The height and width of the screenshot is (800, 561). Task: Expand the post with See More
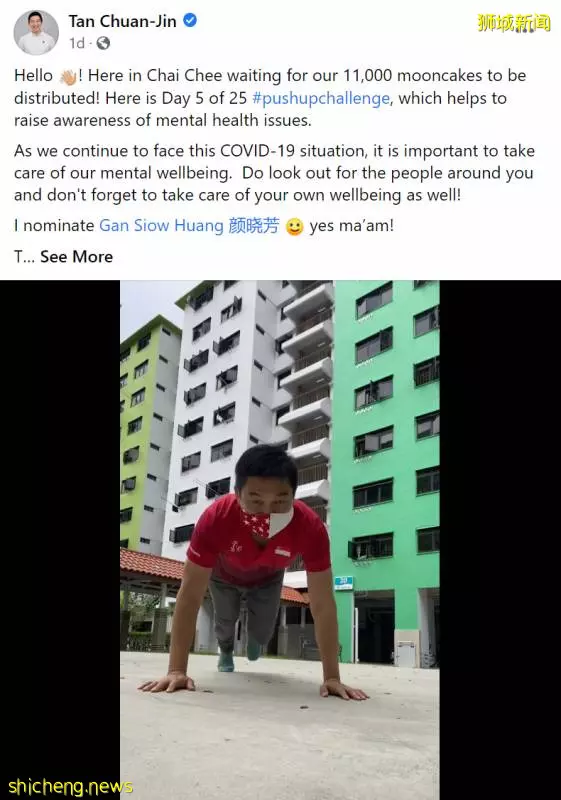click(76, 257)
